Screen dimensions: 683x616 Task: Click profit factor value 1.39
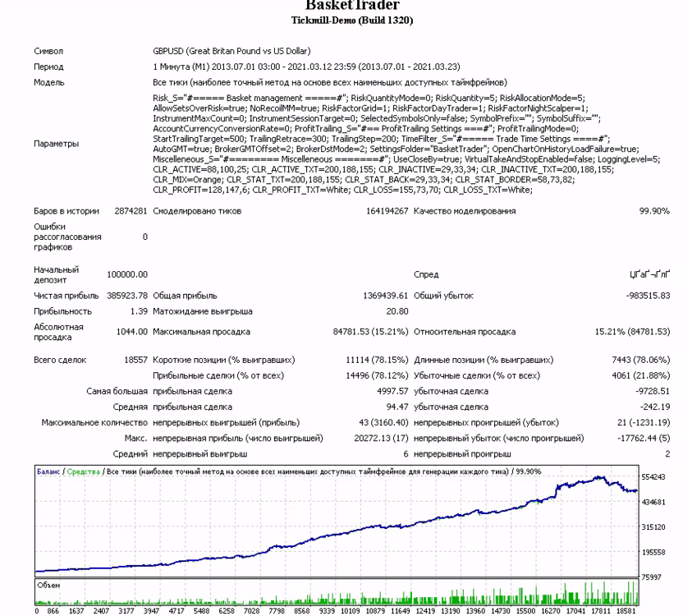click(139, 311)
